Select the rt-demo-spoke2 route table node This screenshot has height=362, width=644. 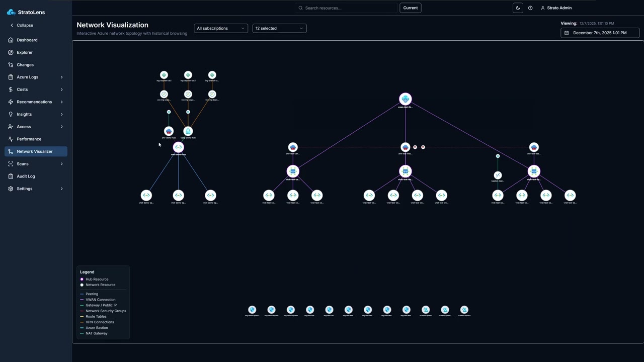point(445,310)
